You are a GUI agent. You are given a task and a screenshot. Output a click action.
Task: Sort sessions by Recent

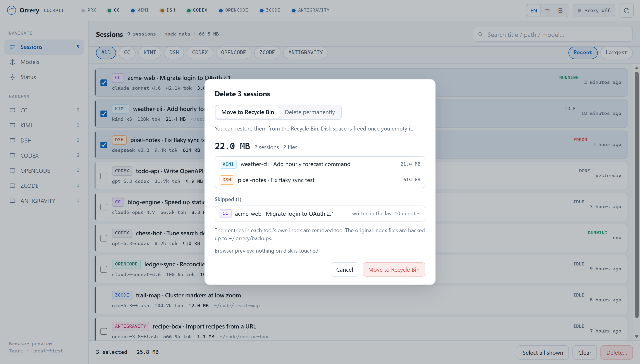[583, 53]
